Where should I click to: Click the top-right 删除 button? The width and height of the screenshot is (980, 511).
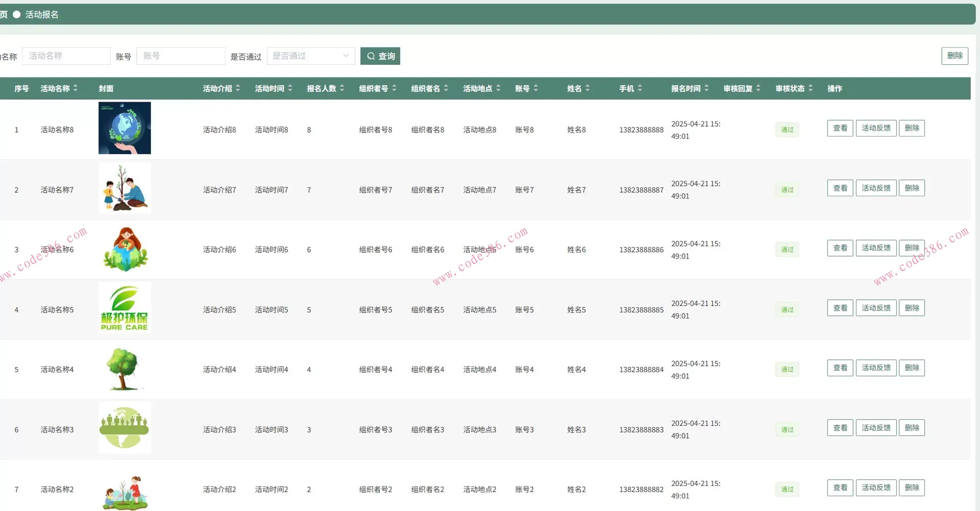pyautogui.click(x=954, y=56)
